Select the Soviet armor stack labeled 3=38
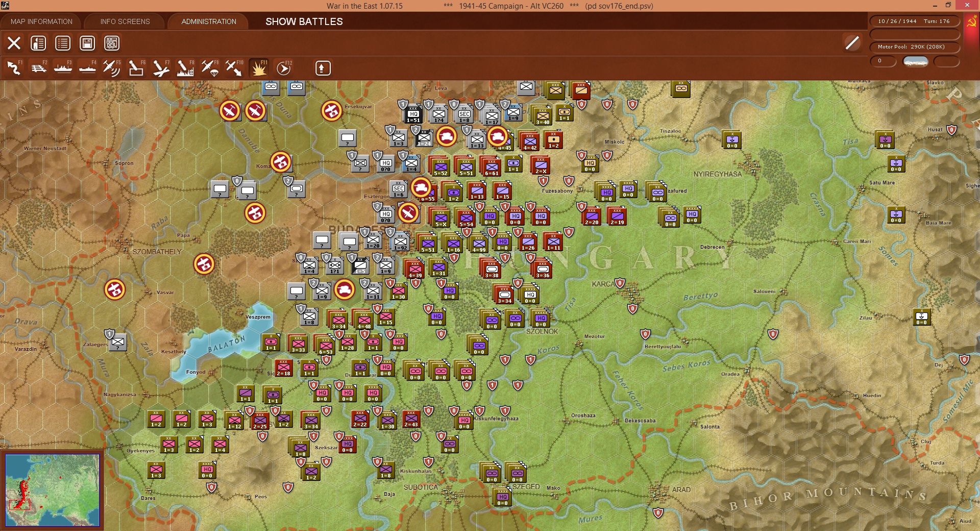 pyautogui.click(x=492, y=269)
